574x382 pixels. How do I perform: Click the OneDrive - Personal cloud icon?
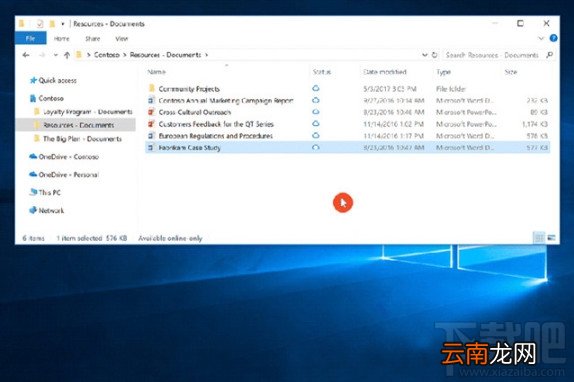pyautogui.click(x=33, y=174)
